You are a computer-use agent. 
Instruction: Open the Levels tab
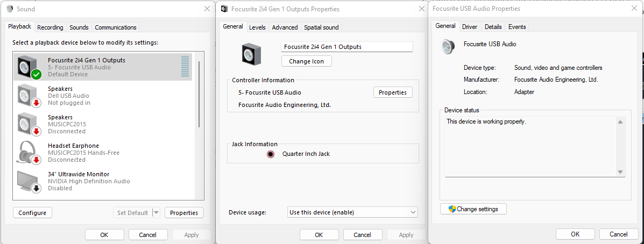click(x=257, y=27)
